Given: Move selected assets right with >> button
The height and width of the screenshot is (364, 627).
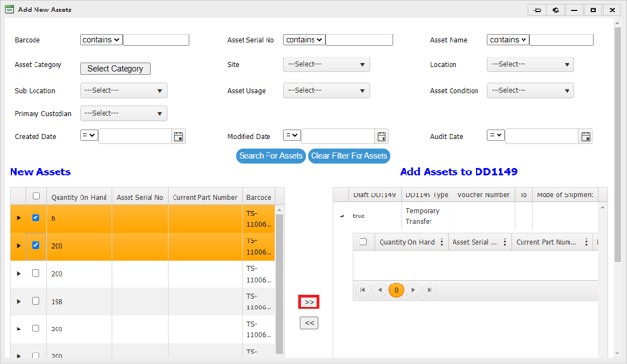Looking at the screenshot, I should tap(309, 302).
